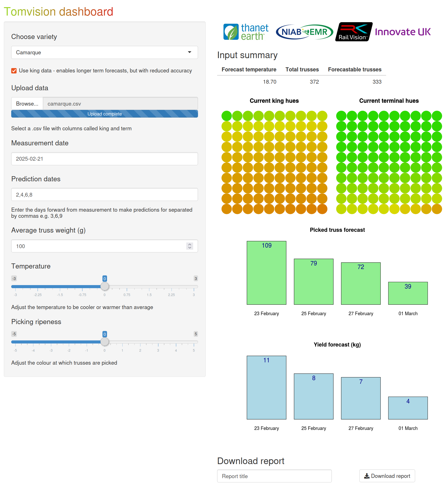
Task: Click the 23 February picked truss bar
Action: [266, 273]
